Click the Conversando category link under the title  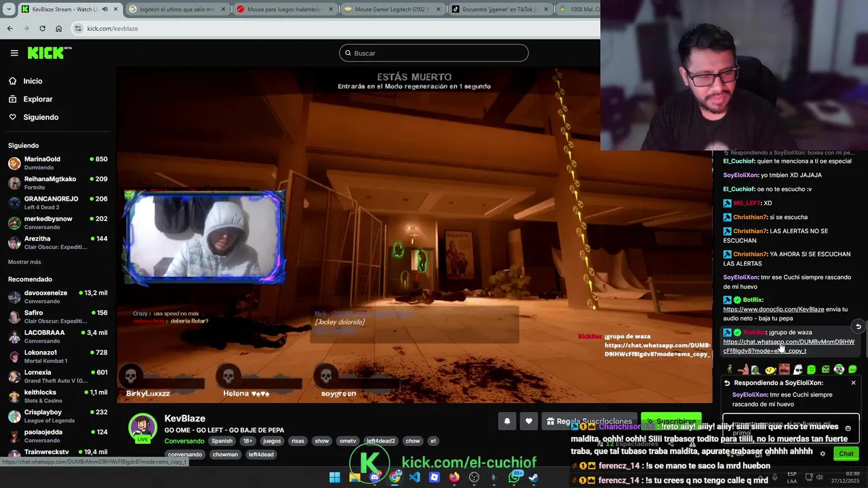click(x=184, y=441)
